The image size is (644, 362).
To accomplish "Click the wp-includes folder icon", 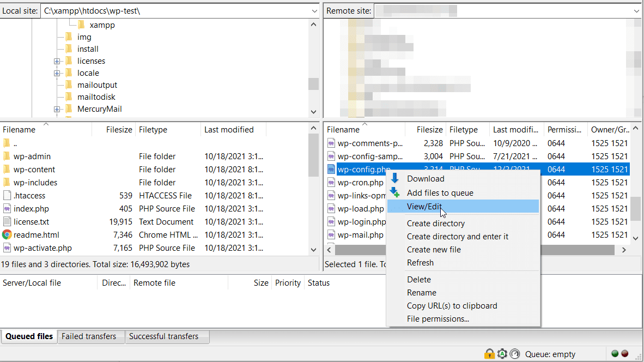I will pyautogui.click(x=7, y=183).
